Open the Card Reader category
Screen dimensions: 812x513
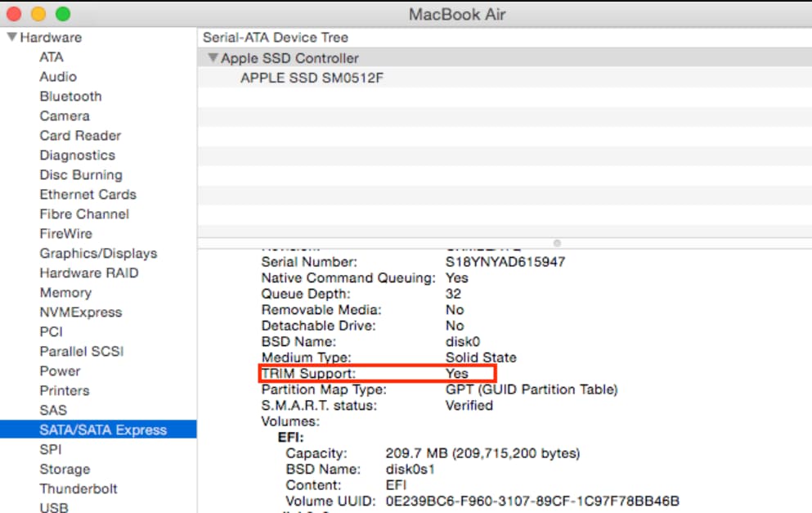pos(80,136)
